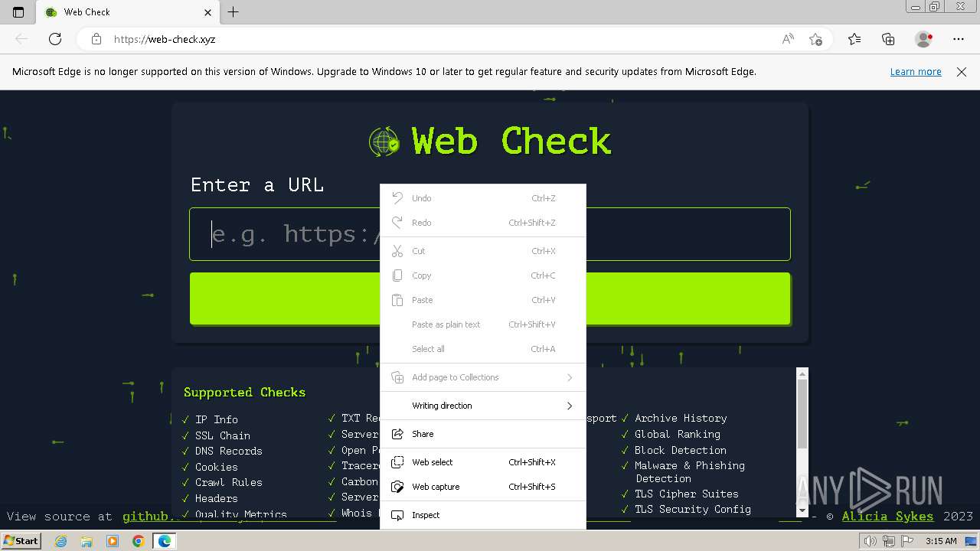980x551 pixels.
Task: Open the Learn more link
Action: 916,72
